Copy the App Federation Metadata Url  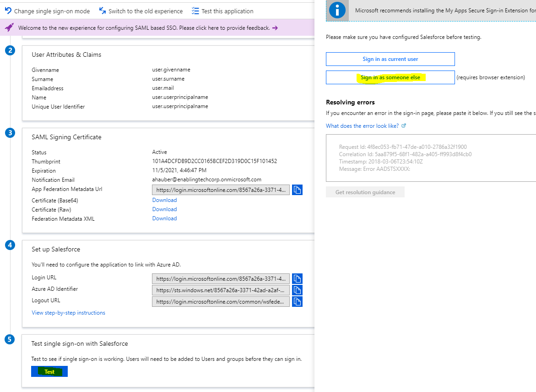pos(297,190)
